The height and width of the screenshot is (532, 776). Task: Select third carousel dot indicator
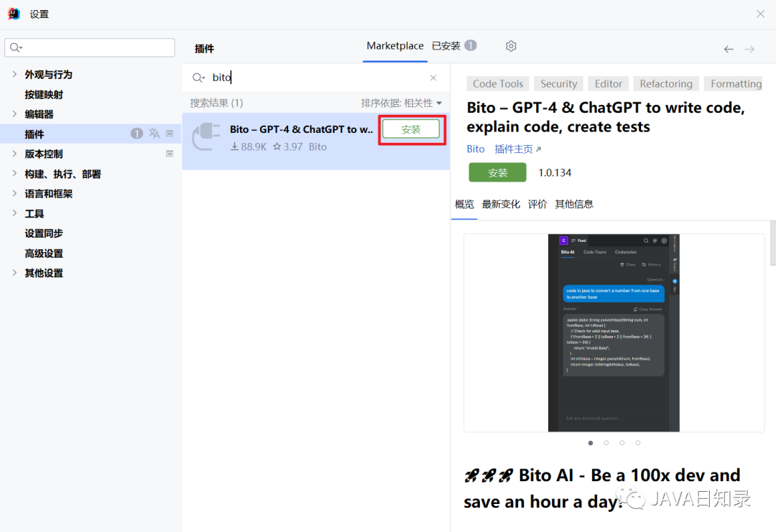(622, 443)
